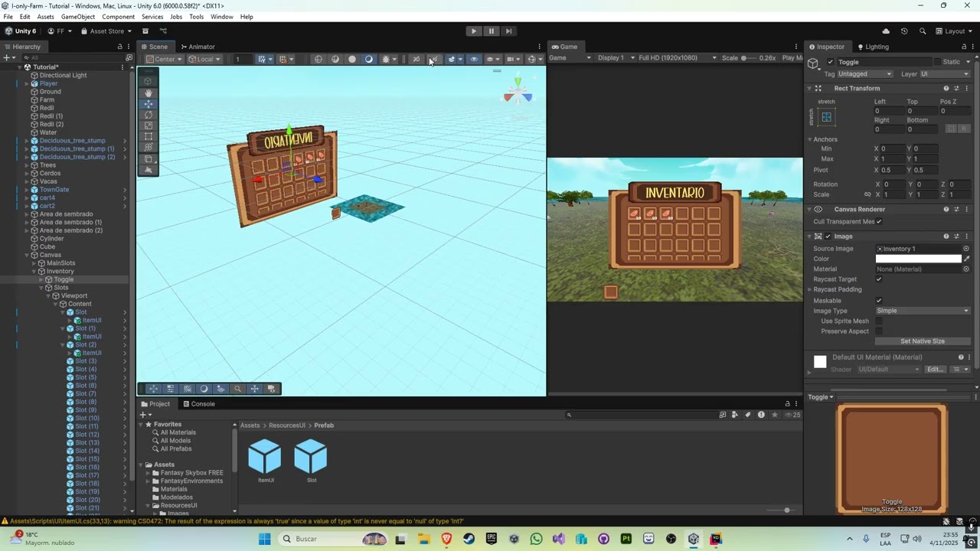Open the Tag Untagged dropdown

click(x=865, y=74)
